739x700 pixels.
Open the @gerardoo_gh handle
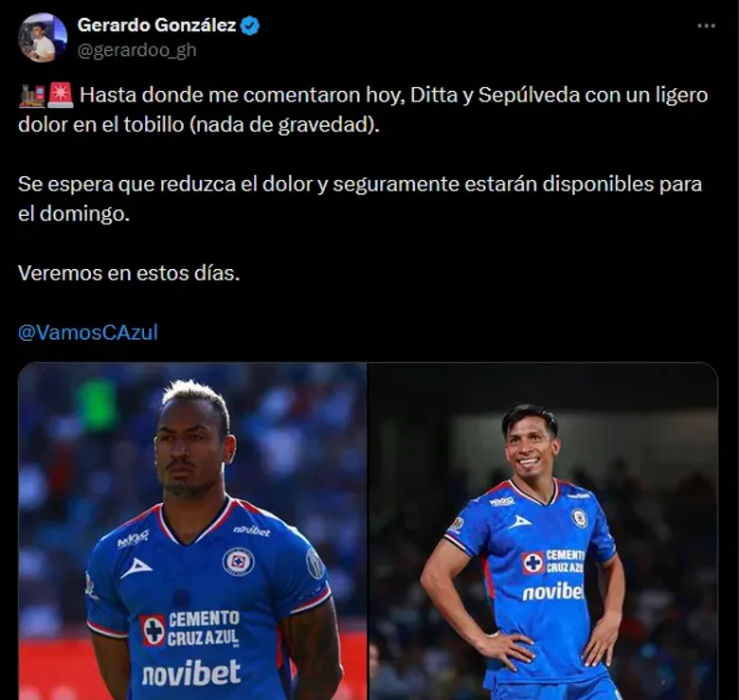136,50
